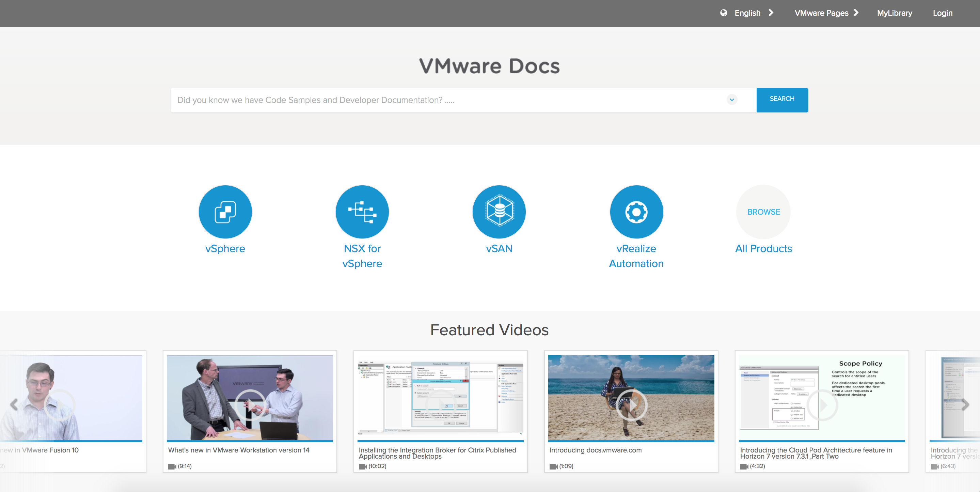Click camera icon beside the (1:09) duration
The image size is (980, 492).
pos(553,466)
